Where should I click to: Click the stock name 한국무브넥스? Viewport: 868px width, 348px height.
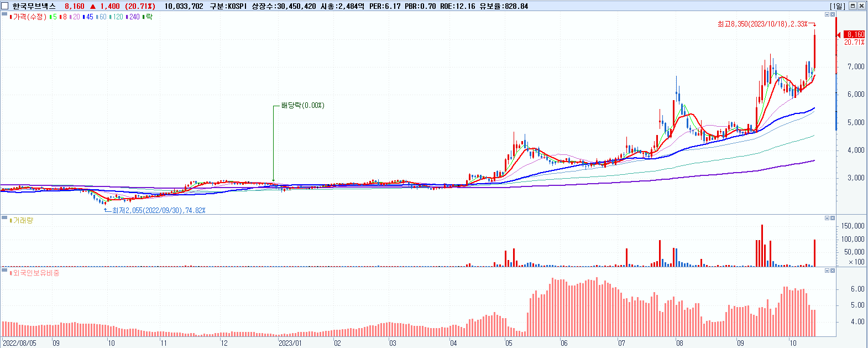34,6
